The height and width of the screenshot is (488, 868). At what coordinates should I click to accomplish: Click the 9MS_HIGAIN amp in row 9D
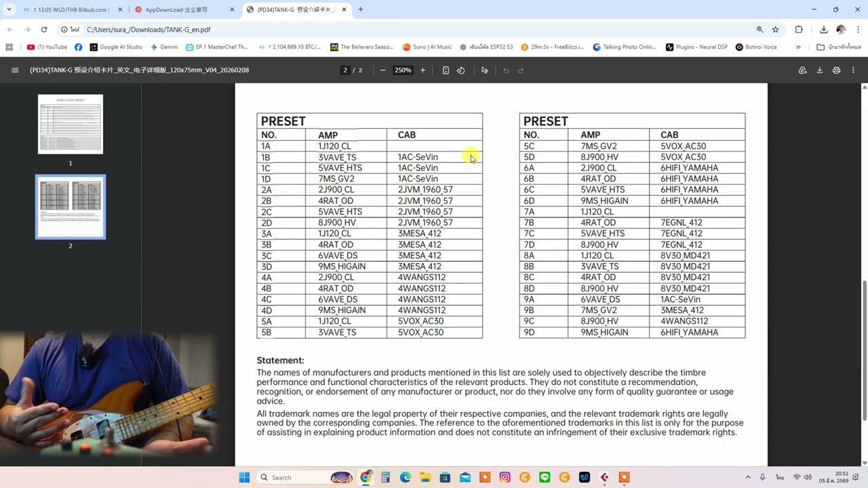click(604, 332)
